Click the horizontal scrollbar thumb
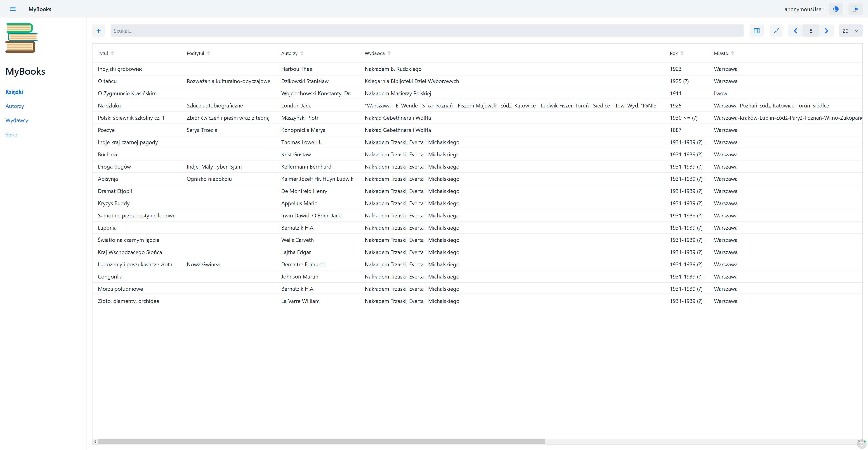This screenshot has height=450, width=868. pos(321,442)
